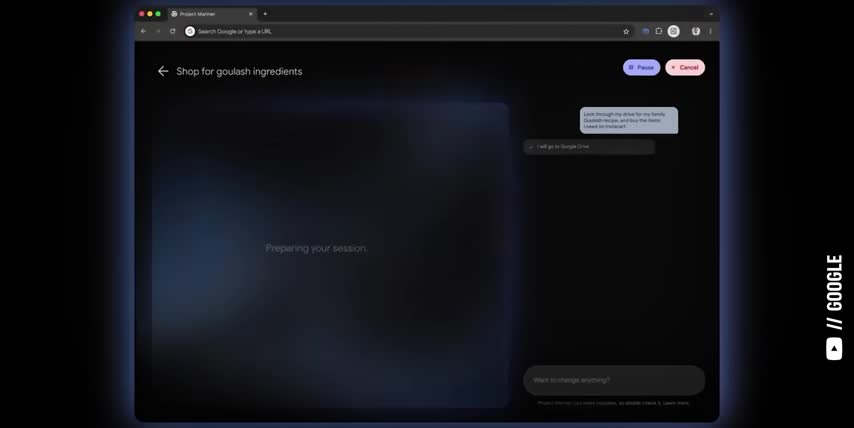The image size is (854, 428).
Task: Reload the current page
Action: 172,31
